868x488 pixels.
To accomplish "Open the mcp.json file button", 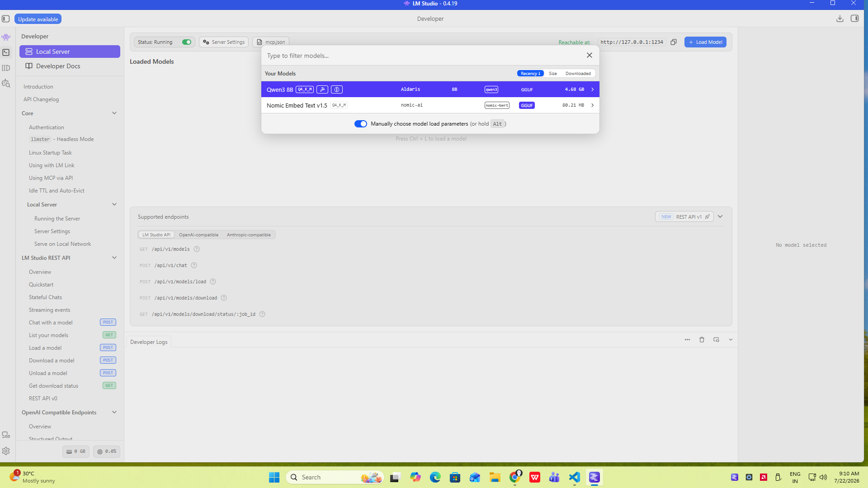I will point(271,42).
